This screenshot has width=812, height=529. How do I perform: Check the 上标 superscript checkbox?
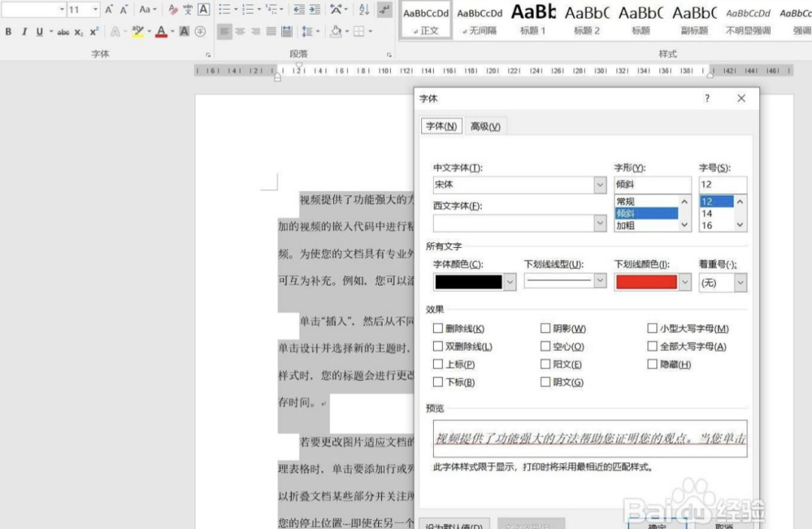pos(438,364)
